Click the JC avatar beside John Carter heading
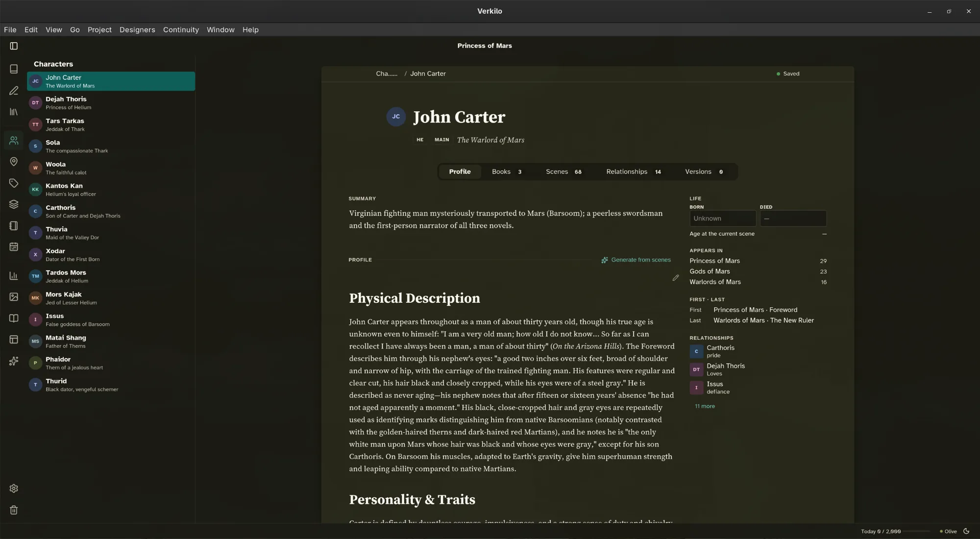This screenshot has height=539, width=980. tap(396, 117)
